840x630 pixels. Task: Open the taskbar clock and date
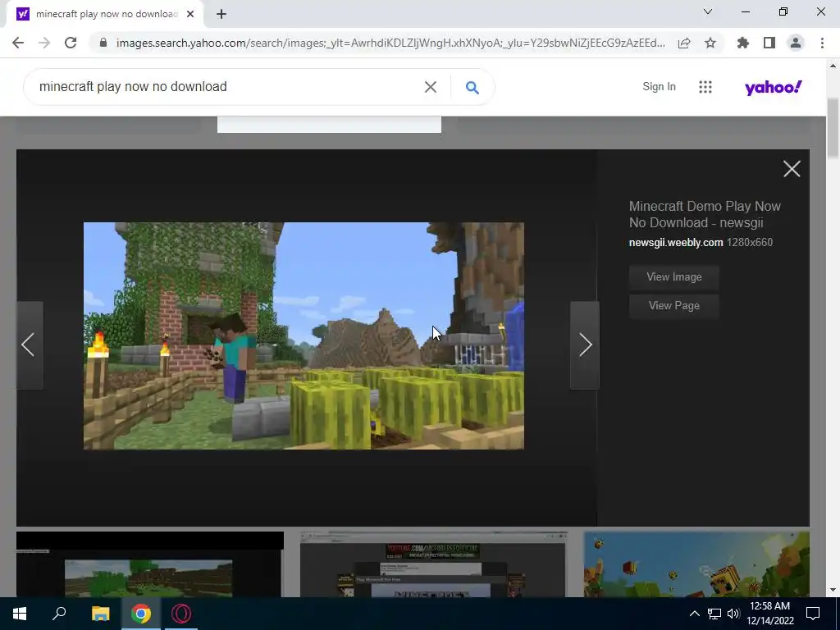[x=769, y=614]
